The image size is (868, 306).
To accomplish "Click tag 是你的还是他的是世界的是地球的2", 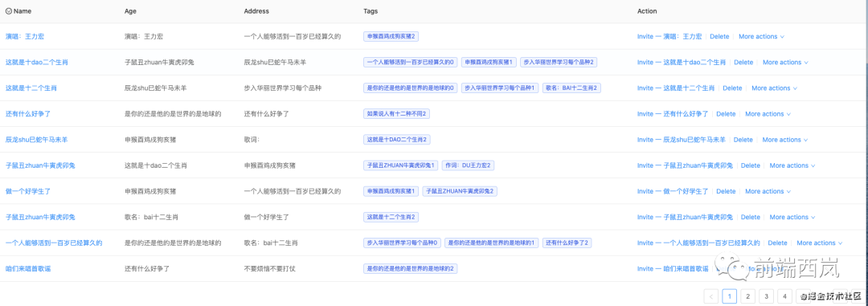I will 410,268.
